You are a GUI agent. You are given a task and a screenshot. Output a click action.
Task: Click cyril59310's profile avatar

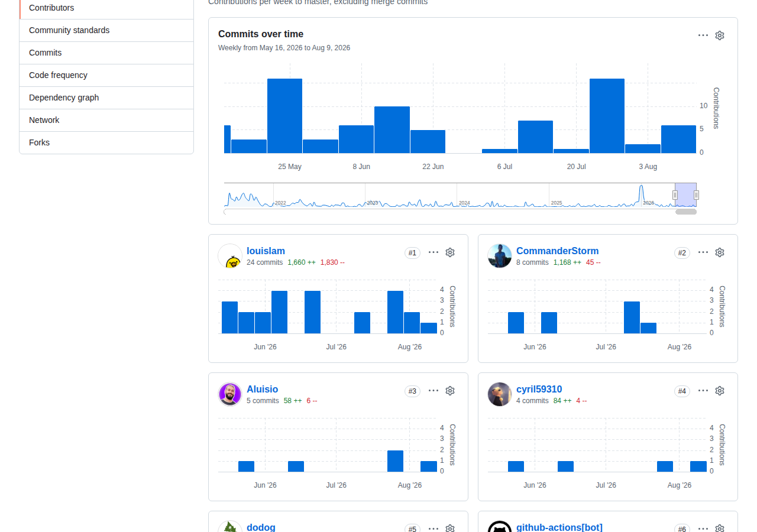pyautogui.click(x=500, y=394)
